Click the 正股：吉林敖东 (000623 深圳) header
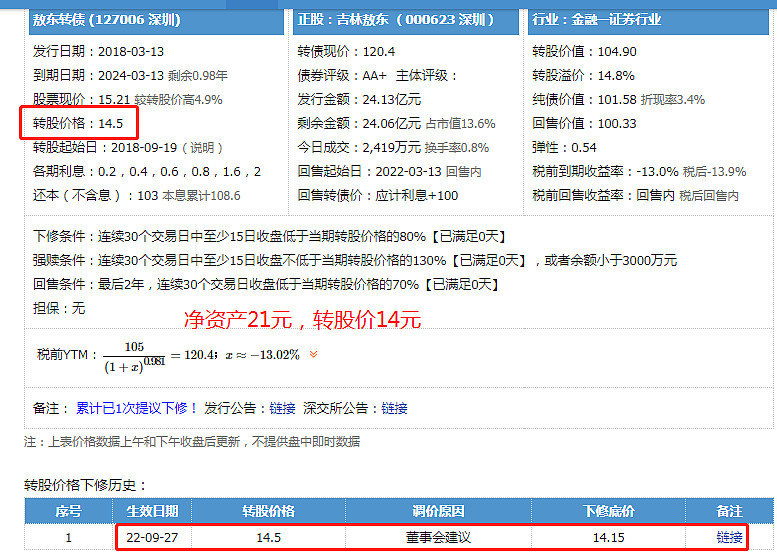The image size is (777, 552). coord(406,20)
